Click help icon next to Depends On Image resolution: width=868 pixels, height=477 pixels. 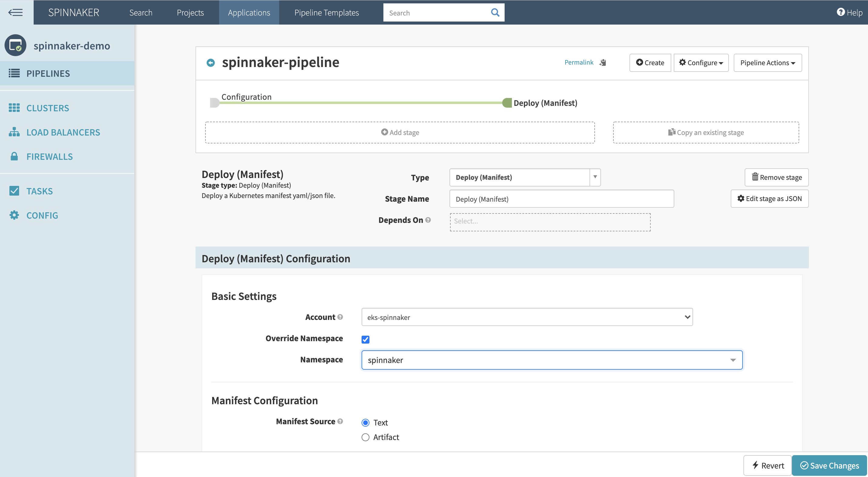428,220
